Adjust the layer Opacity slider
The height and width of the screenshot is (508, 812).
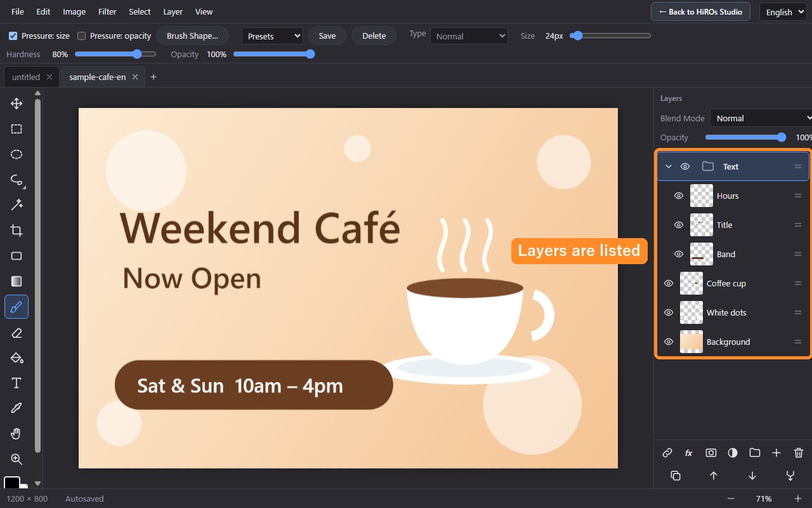[x=746, y=137]
